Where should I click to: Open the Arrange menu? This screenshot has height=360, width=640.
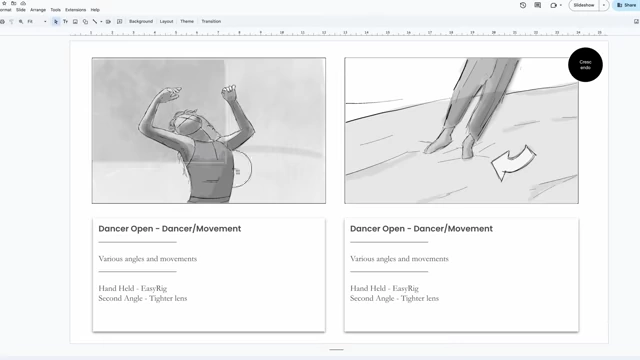[38, 10]
